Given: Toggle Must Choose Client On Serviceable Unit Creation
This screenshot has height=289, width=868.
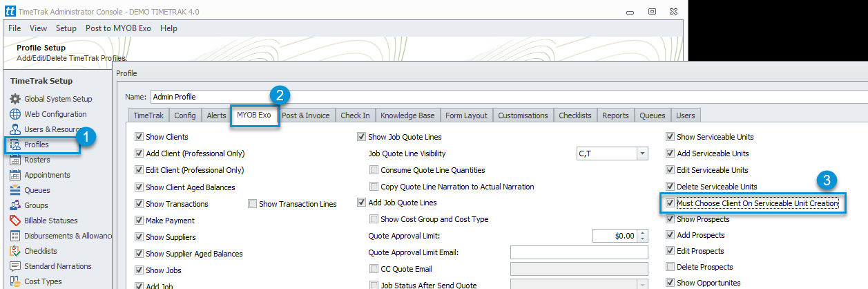Looking at the screenshot, I should tap(670, 203).
